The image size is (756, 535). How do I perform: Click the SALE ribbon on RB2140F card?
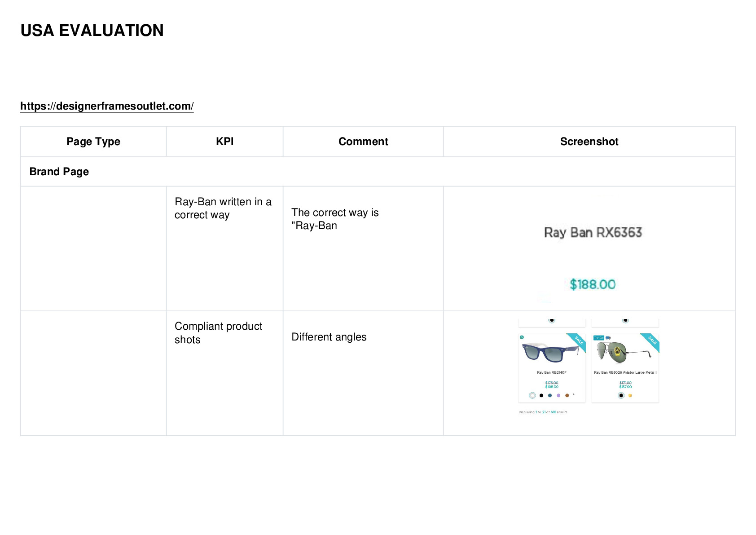coord(577,343)
